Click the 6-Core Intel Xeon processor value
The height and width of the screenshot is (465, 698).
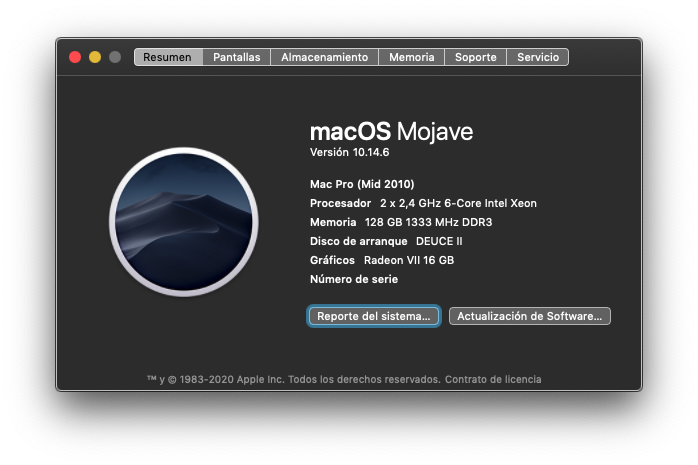458,203
